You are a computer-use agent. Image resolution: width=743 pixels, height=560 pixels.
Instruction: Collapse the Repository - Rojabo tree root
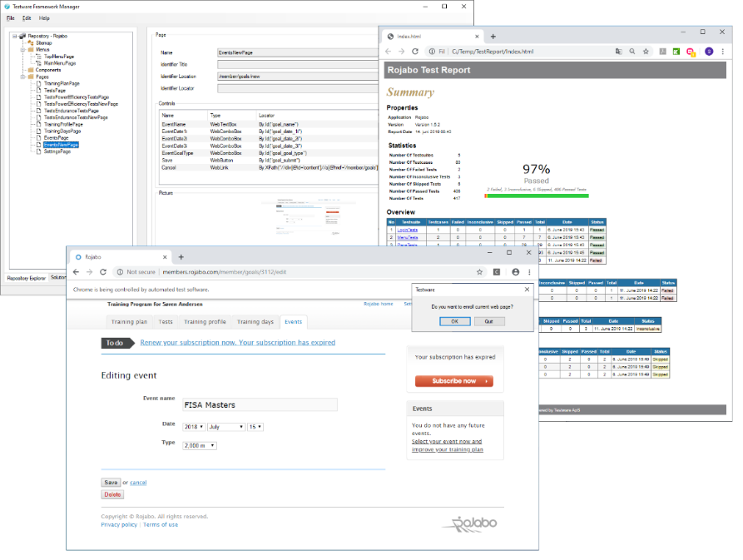coord(15,36)
